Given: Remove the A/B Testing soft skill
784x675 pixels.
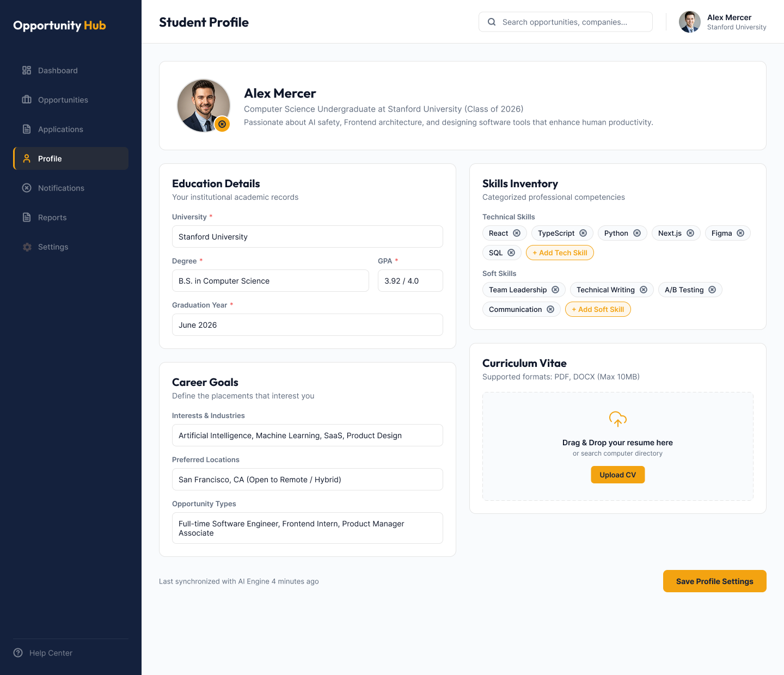Looking at the screenshot, I should coord(712,290).
